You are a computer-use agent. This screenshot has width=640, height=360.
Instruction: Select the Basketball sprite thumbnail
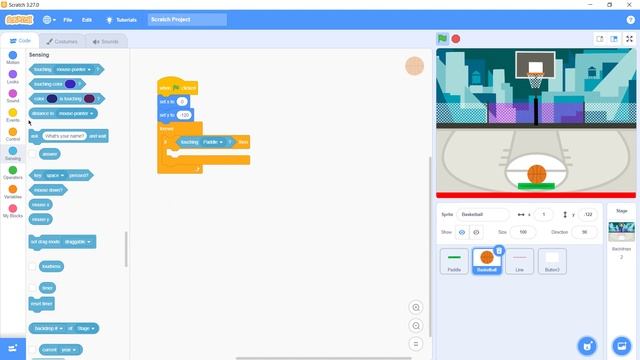pos(487,261)
